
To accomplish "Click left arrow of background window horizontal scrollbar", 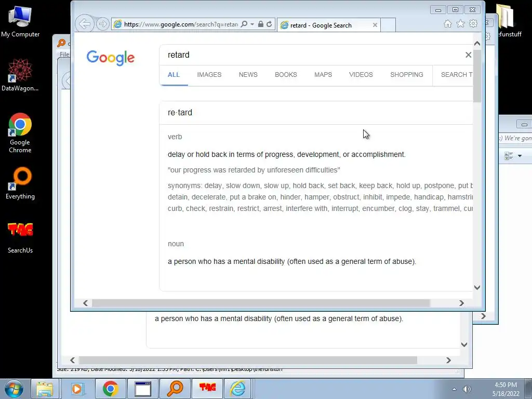I will click(x=73, y=361).
